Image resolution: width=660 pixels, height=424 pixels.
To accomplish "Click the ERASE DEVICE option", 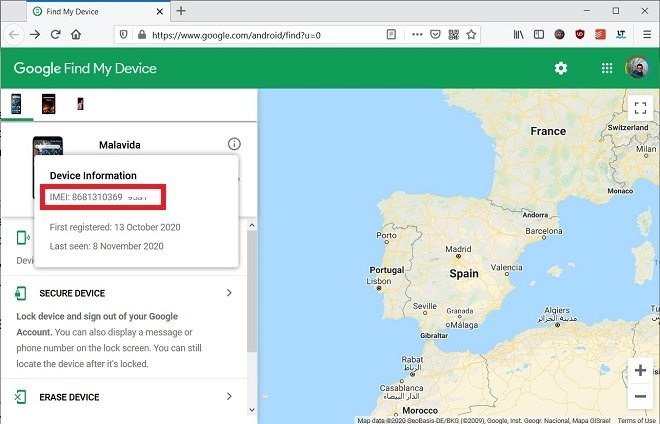I will 69,397.
